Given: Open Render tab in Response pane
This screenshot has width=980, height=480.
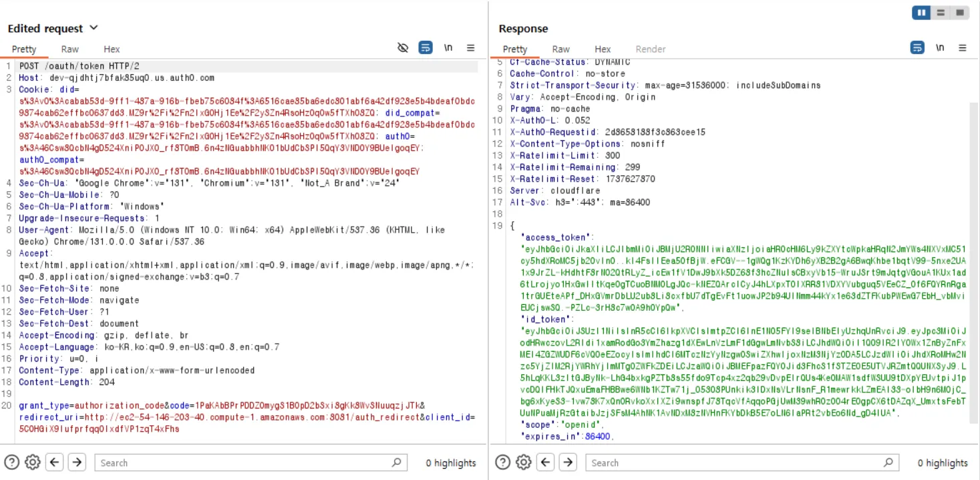Looking at the screenshot, I should (x=651, y=49).
